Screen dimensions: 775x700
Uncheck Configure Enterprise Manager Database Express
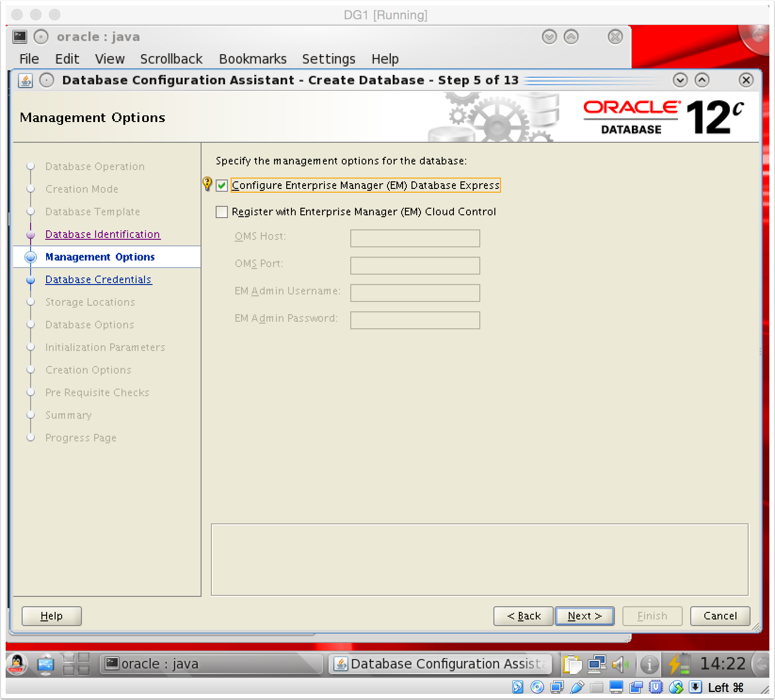coord(222,186)
